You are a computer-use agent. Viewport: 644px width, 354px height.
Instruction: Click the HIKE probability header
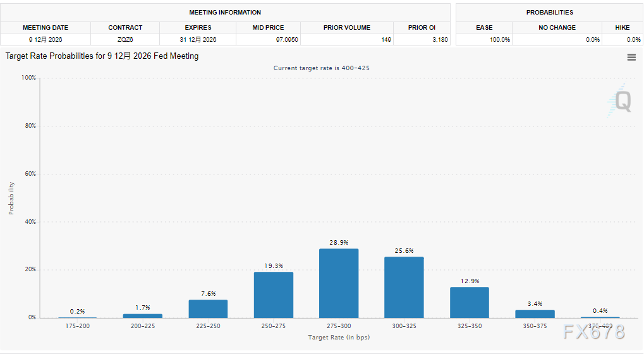point(623,28)
